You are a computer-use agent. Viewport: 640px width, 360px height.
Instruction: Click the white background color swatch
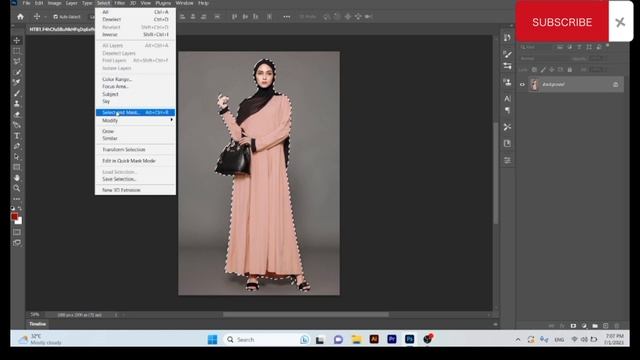pyautogui.click(x=20, y=222)
